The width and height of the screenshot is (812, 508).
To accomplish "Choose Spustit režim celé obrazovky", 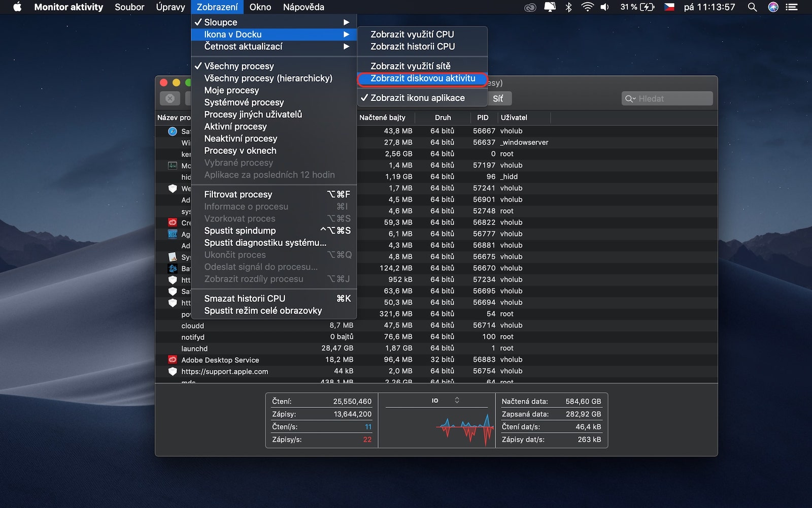I will point(274,311).
